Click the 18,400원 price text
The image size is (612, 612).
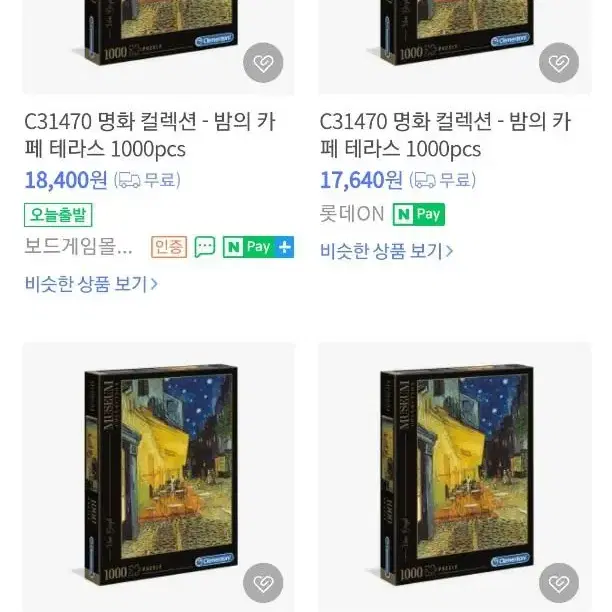pos(66,181)
